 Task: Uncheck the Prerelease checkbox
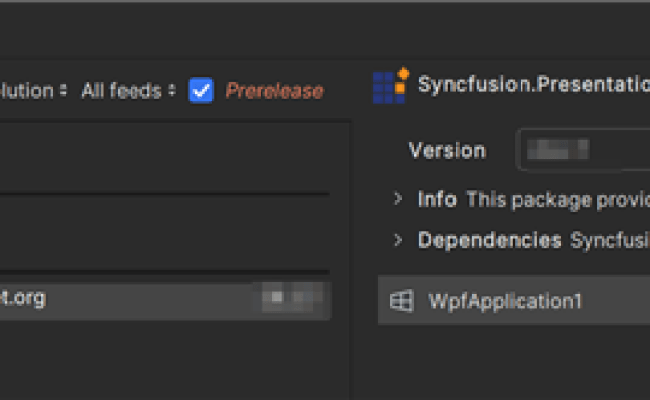(201, 90)
